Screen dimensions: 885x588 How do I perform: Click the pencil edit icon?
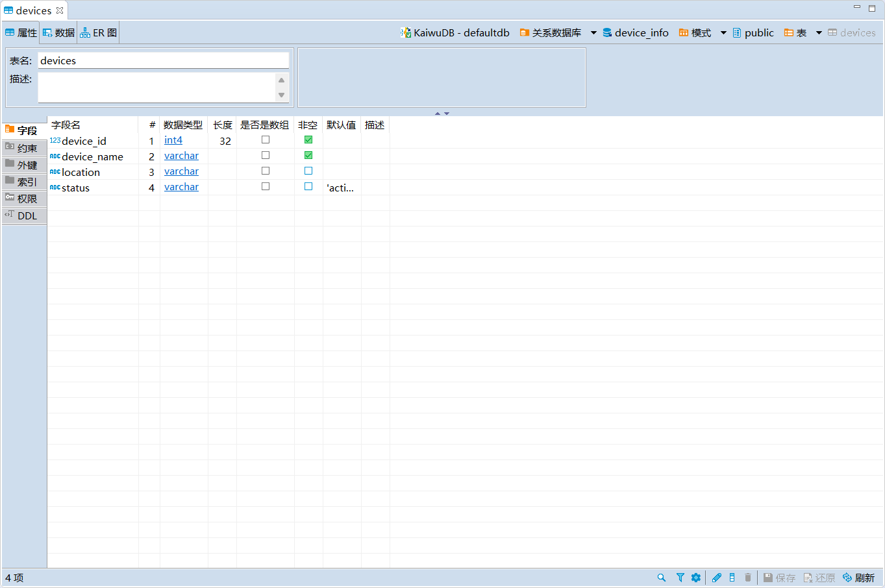pos(716,578)
